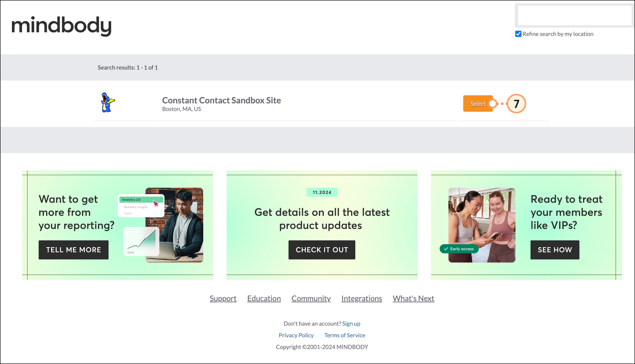
Task: Open the Community footer link
Action: tap(311, 298)
